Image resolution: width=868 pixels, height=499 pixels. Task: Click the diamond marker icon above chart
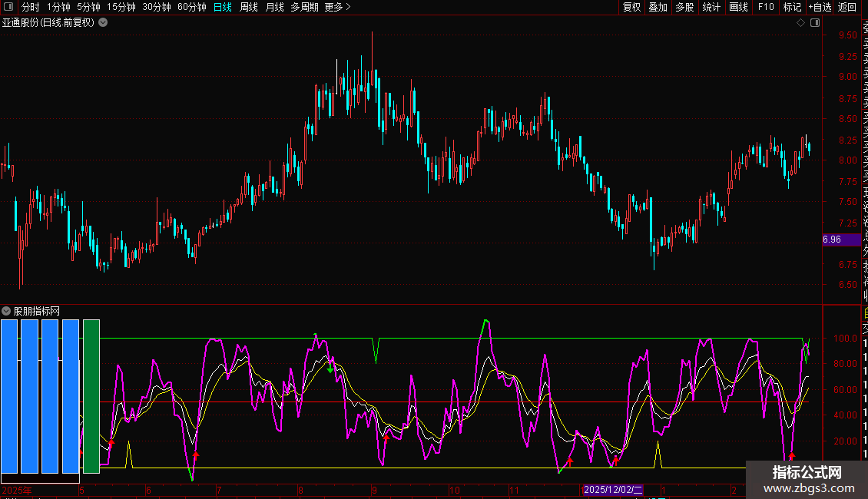pyautogui.click(x=800, y=23)
